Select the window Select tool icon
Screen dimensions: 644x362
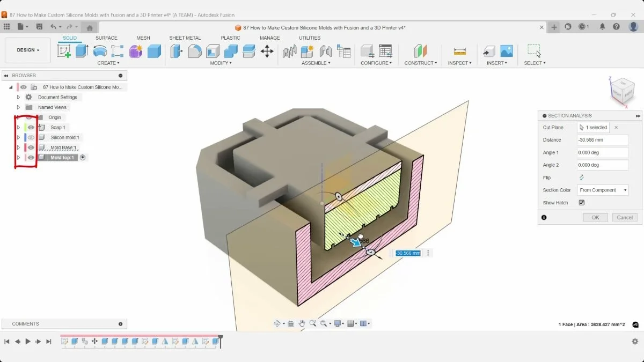534,51
